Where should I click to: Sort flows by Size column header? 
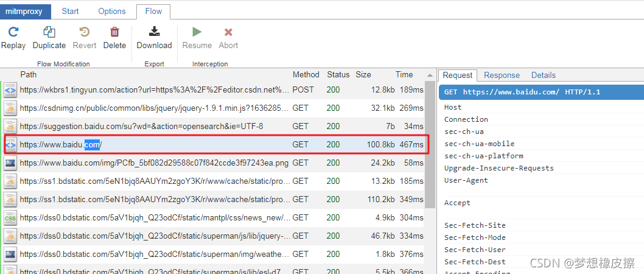(x=363, y=75)
